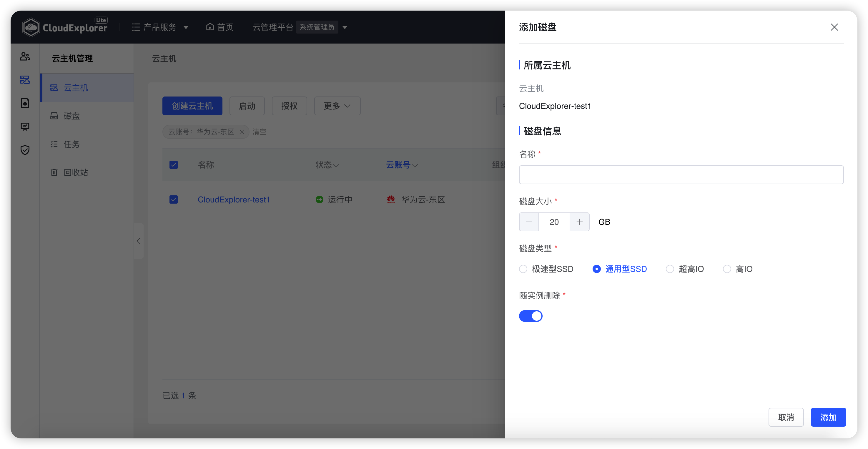The image size is (868, 449).
Task: Click the 云管理平台 label
Action: tap(272, 27)
